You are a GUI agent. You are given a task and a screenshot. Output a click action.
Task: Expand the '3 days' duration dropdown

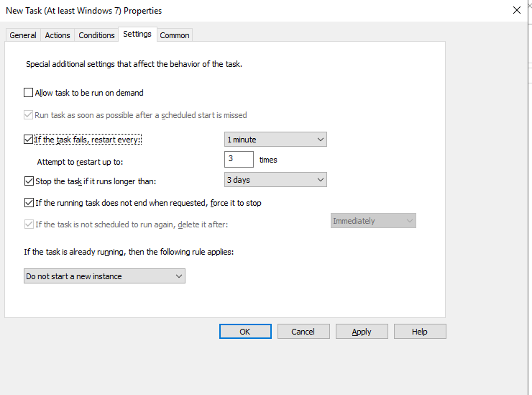pyautogui.click(x=275, y=180)
